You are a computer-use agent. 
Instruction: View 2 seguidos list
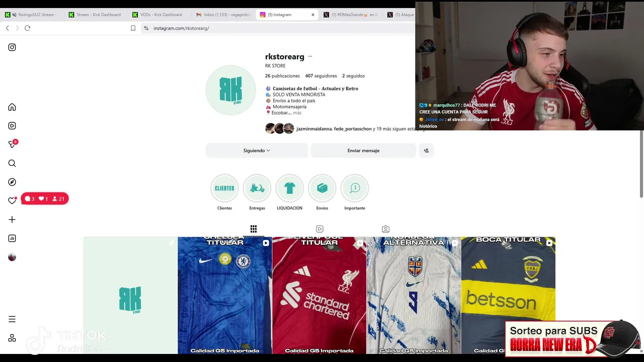[353, 76]
